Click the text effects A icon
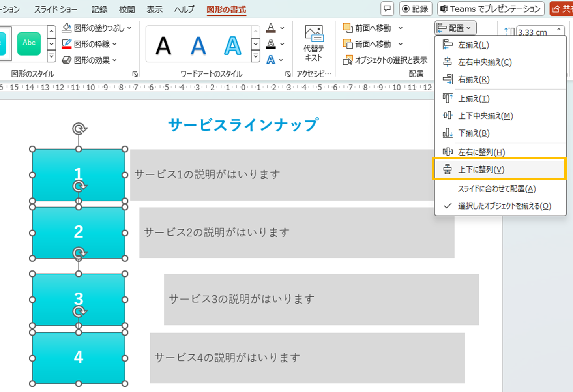The width and height of the screenshot is (573, 392). pos(271,60)
